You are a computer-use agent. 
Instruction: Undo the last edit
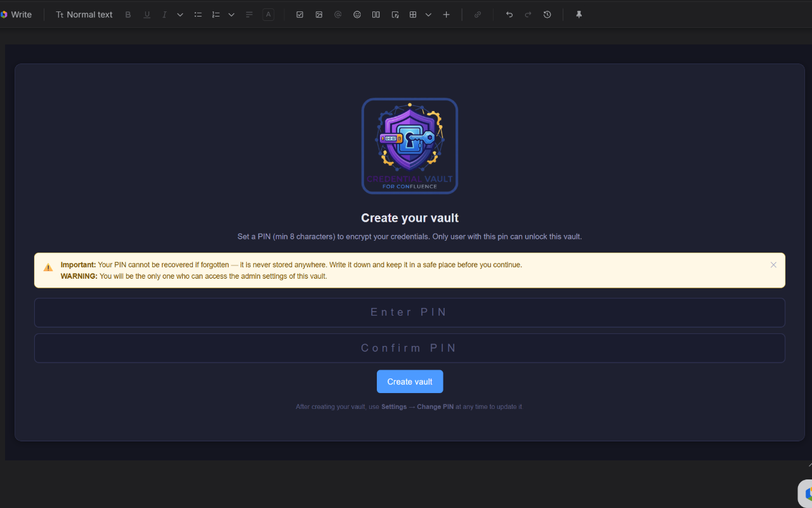pyautogui.click(x=509, y=15)
